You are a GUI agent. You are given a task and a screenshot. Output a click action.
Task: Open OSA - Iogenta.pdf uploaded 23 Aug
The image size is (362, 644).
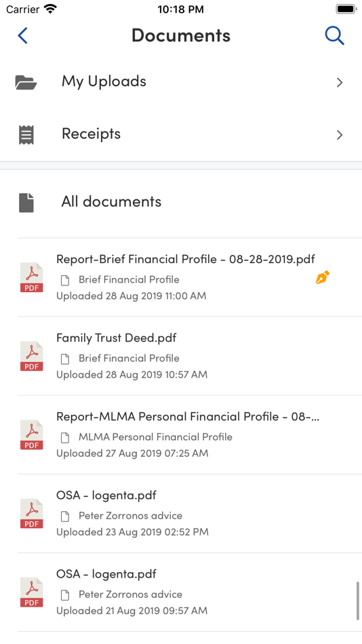pyautogui.click(x=189, y=513)
